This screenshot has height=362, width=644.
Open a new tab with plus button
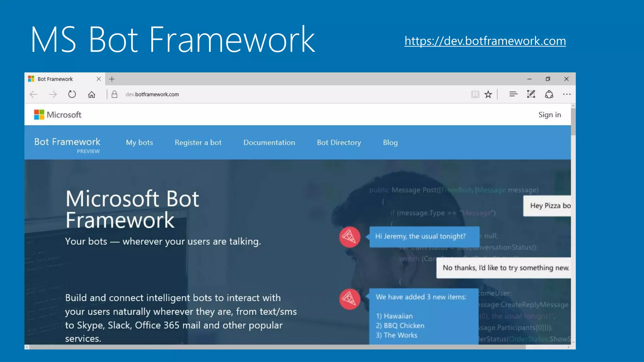coord(112,79)
